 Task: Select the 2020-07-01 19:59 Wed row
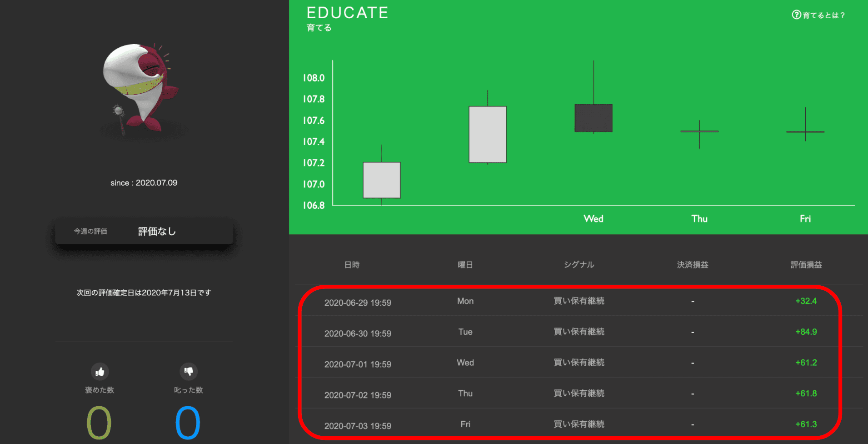[571, 363]
